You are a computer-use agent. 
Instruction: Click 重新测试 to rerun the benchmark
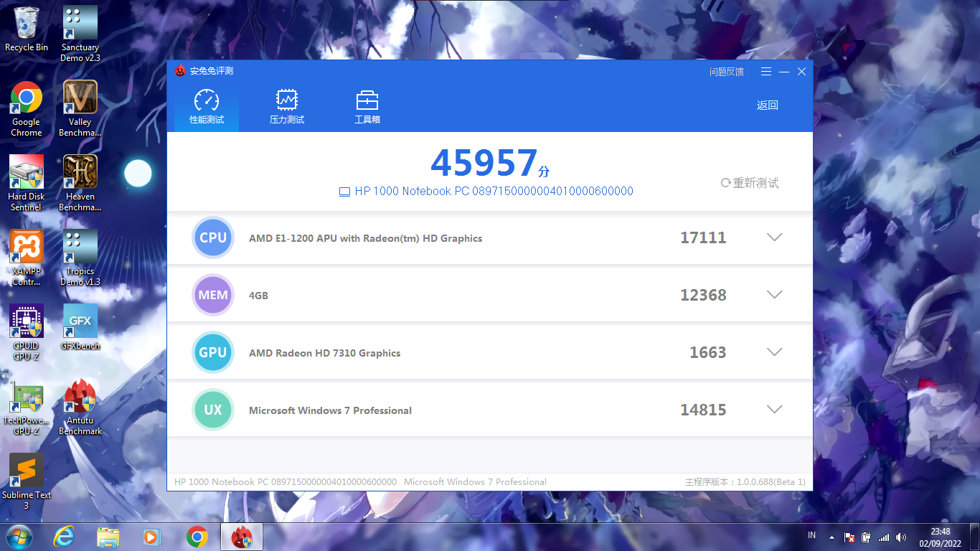[750, 183]
